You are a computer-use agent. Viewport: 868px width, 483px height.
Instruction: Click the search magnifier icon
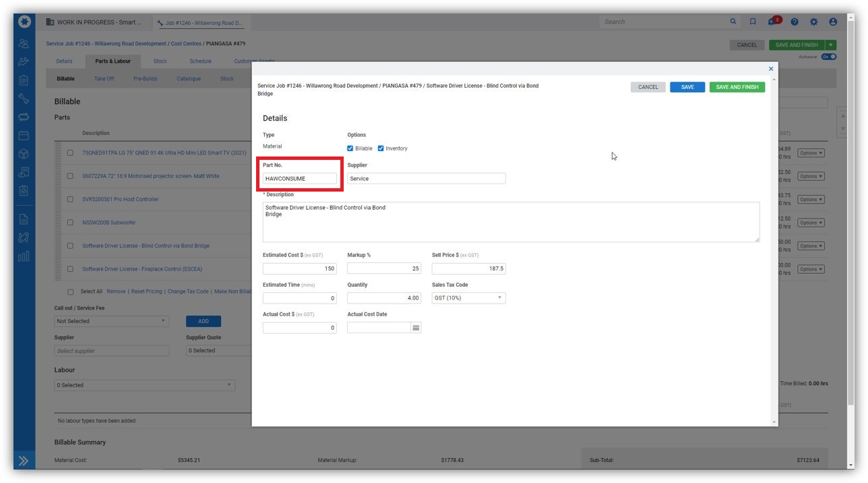click(733, 22)
